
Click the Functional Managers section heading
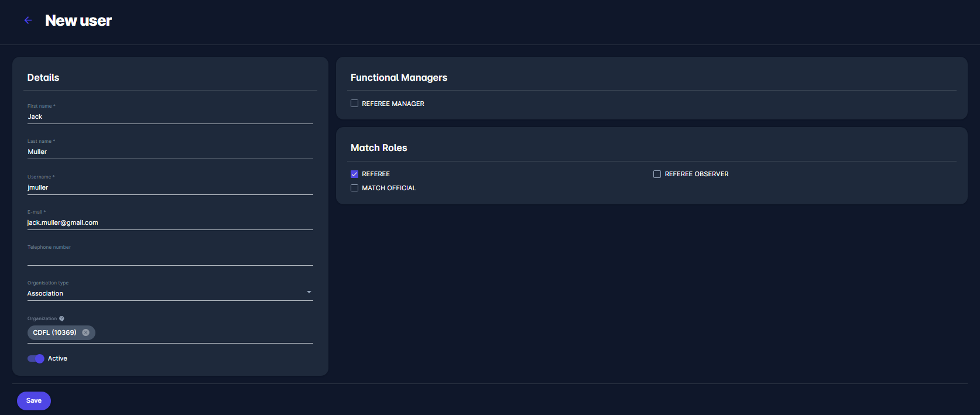pos(399,78)
